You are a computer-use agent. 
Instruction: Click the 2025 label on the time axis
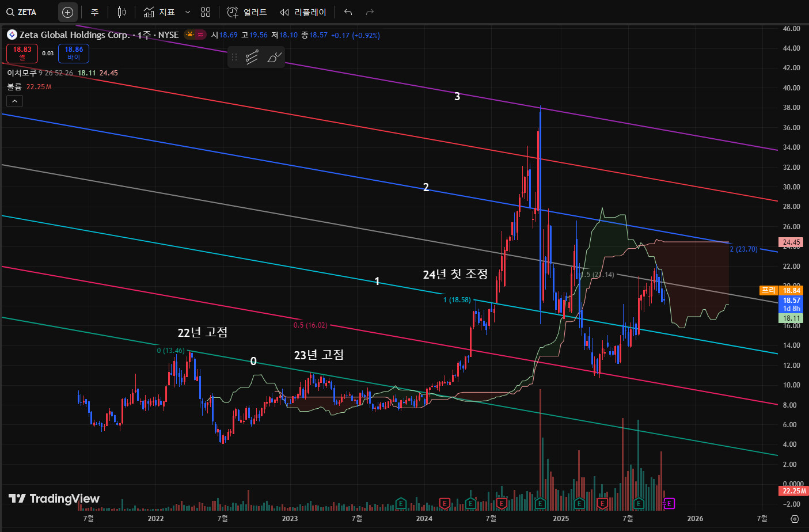tap(560, 519)
